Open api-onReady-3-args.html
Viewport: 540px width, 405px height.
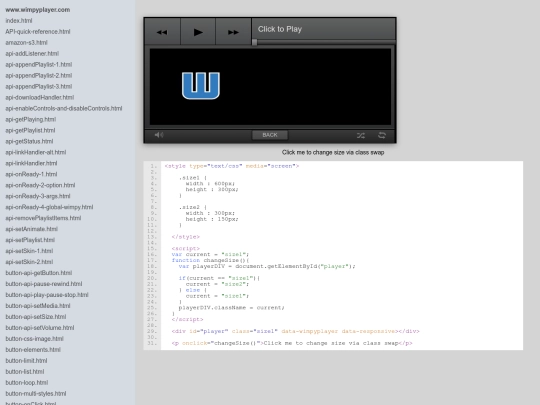(38, 196)
